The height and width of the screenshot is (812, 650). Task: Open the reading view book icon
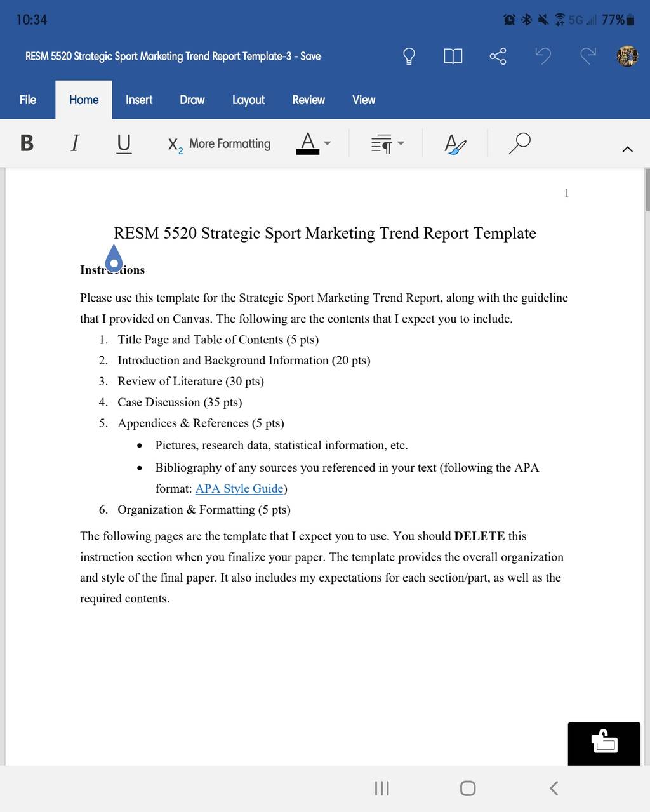pyautogui.click(x=453, y=57)
